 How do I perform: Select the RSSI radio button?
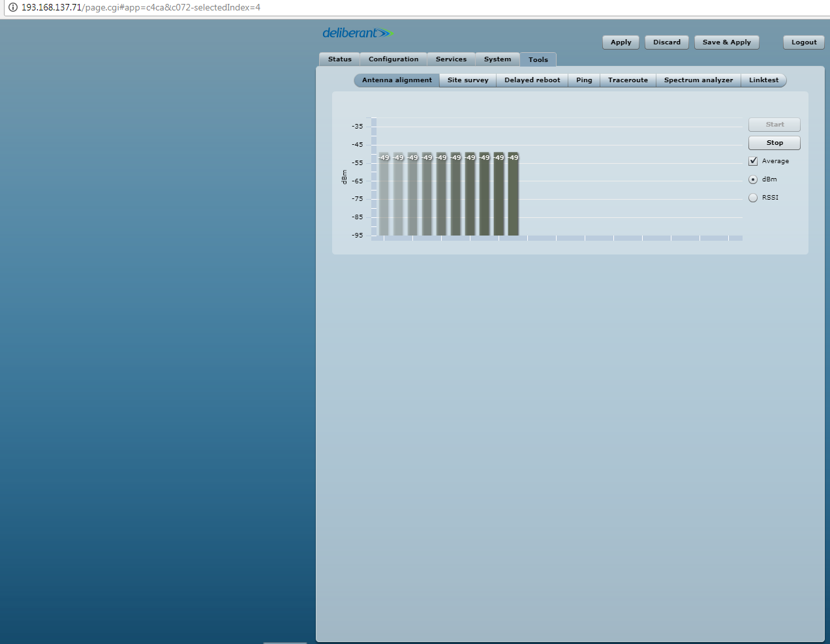753,198
